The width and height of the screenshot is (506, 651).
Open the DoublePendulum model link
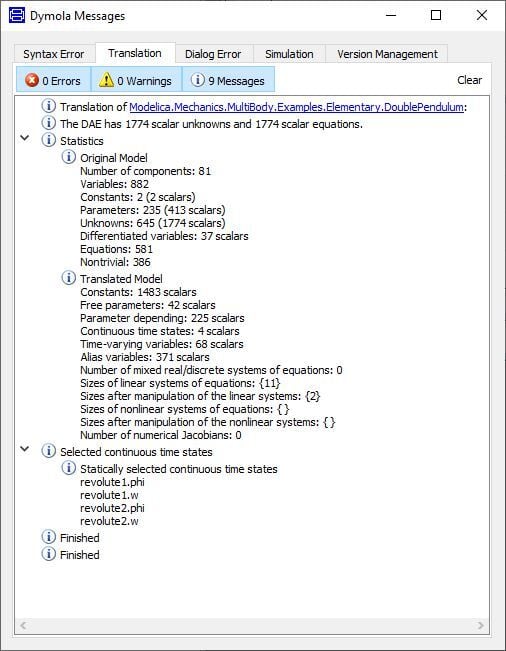pos(296,107)
